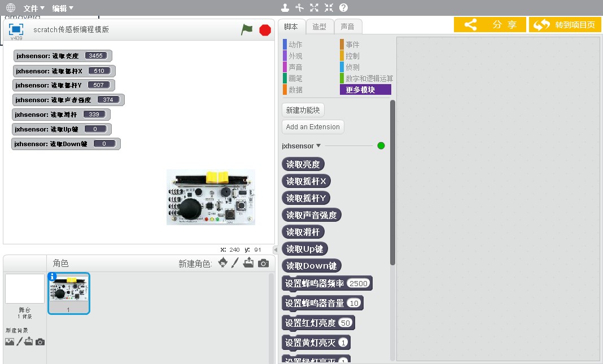
Task: Click the Add an Extension button
Action: [313, 127]
